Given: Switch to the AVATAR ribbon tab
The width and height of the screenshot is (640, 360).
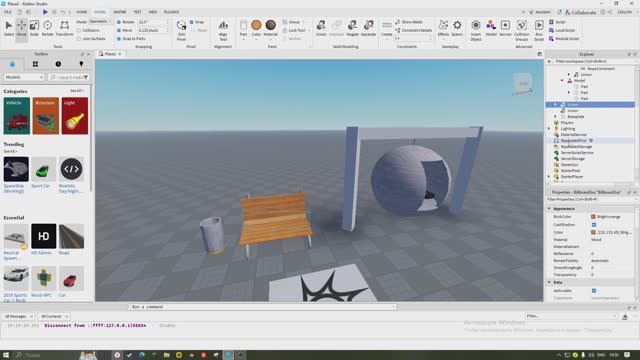Looking at the screenshot, I should point(120,12).
